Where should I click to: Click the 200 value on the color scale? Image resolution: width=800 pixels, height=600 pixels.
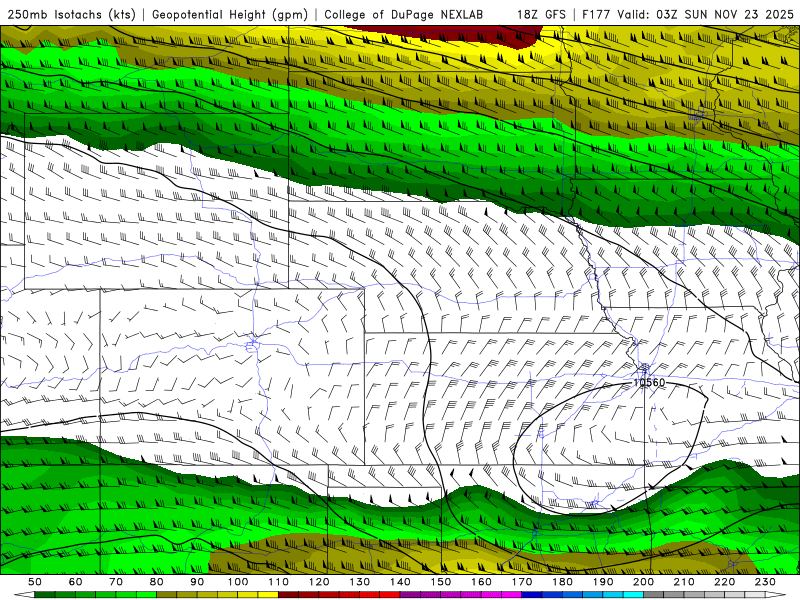644,582
